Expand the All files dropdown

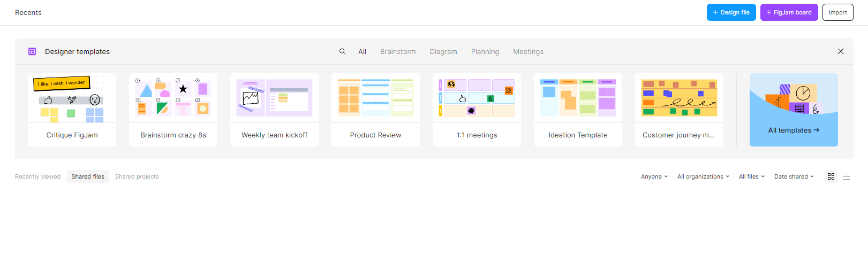point(752,176)
